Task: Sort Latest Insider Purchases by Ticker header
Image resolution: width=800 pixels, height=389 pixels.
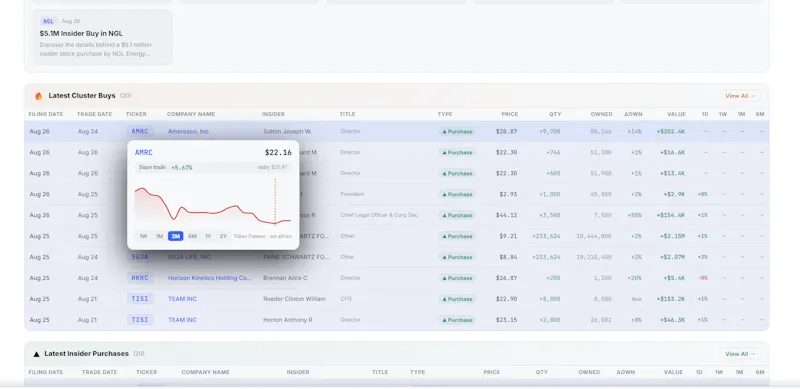Action: pos(146,372)
